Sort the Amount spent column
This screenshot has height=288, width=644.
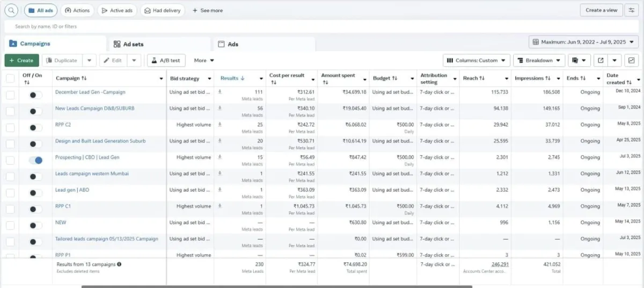(x=325, y=82)
